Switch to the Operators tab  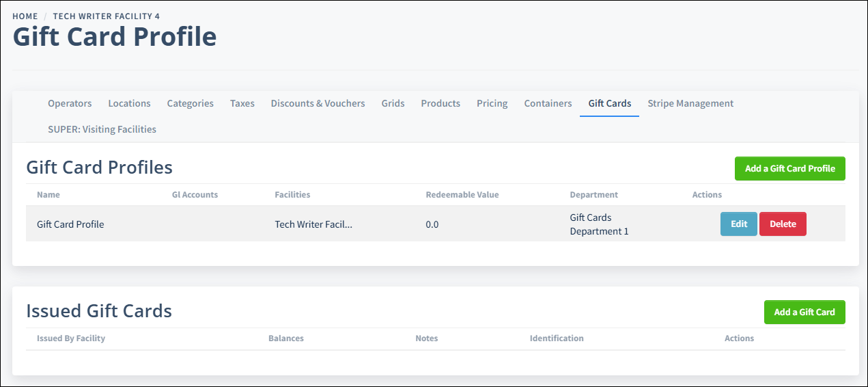70,103
